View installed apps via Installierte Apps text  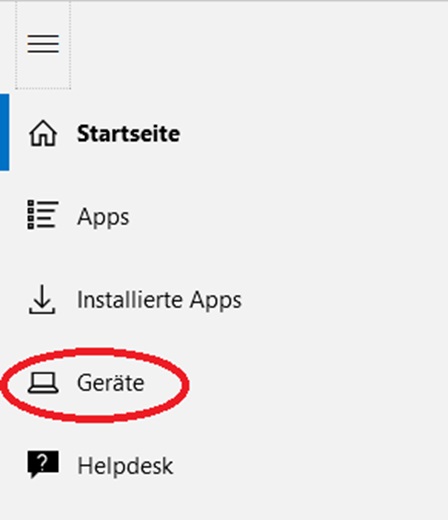pos(159,300)
